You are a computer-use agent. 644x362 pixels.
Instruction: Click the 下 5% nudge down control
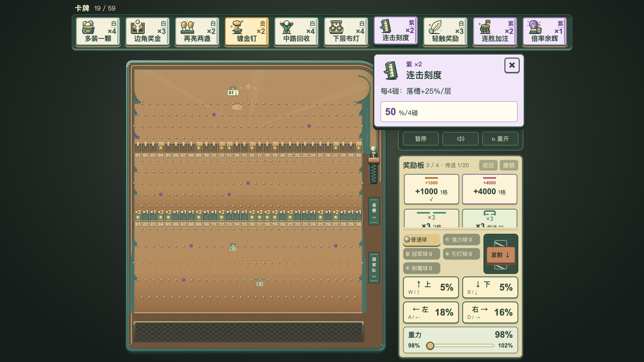point(490,287)
